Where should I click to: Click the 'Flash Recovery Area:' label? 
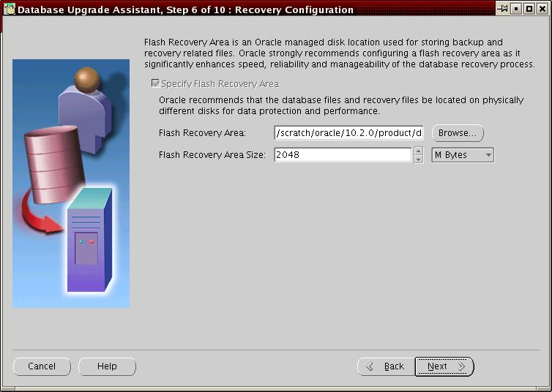pyautogui.click(x=202, y=133)
